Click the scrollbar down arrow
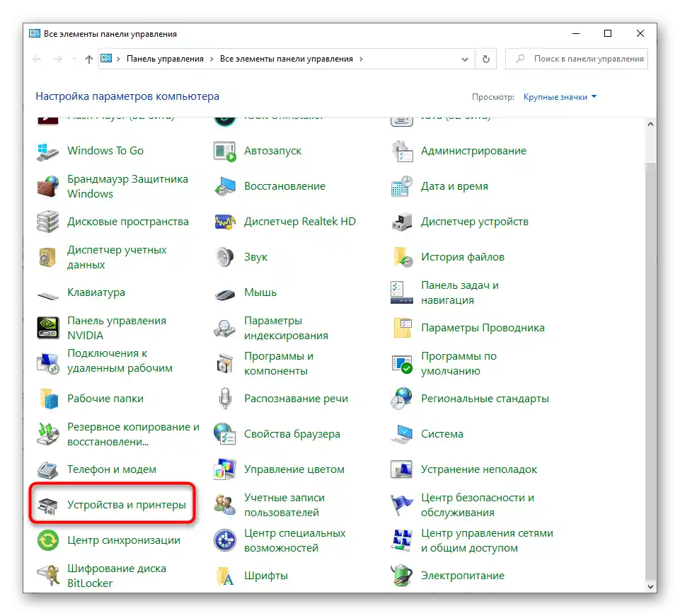Screen dimensions: 680x616 pyautogui.click(x=650, y=586)
